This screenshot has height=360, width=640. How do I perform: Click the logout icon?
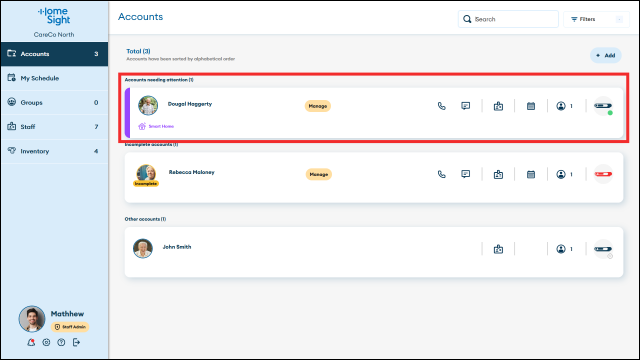[76, 342]
